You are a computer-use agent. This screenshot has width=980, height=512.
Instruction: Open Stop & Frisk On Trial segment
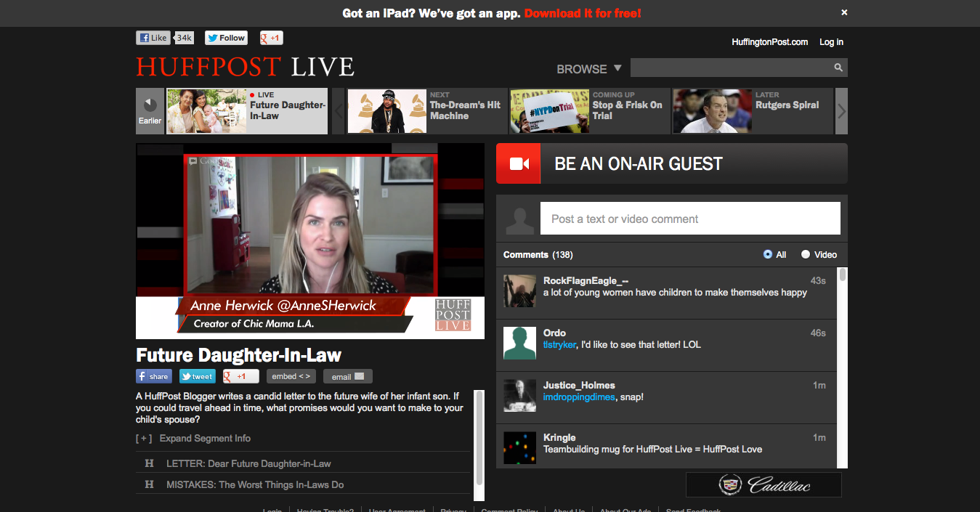coord(590,111)
